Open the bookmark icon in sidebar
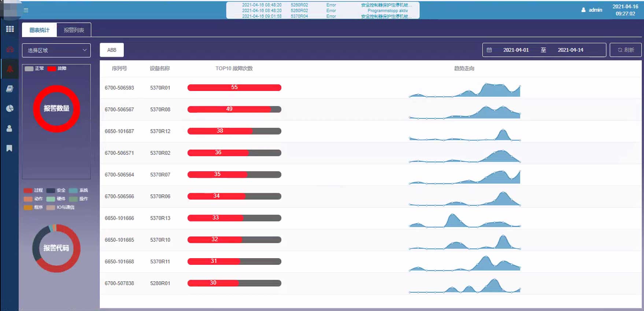The width and height of the screenshot is (644, 311). coord(10,148)
